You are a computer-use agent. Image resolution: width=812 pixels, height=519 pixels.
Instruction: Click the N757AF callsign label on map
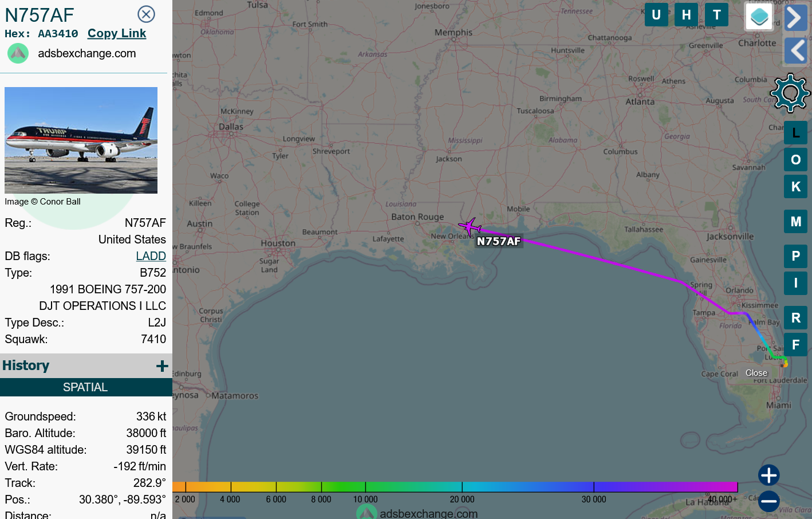(x=499, y=241)
